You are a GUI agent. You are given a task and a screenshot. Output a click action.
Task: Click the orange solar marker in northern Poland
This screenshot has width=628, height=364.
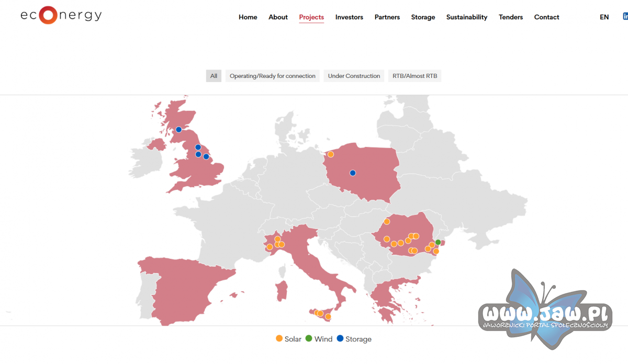[x=331, y=154]
